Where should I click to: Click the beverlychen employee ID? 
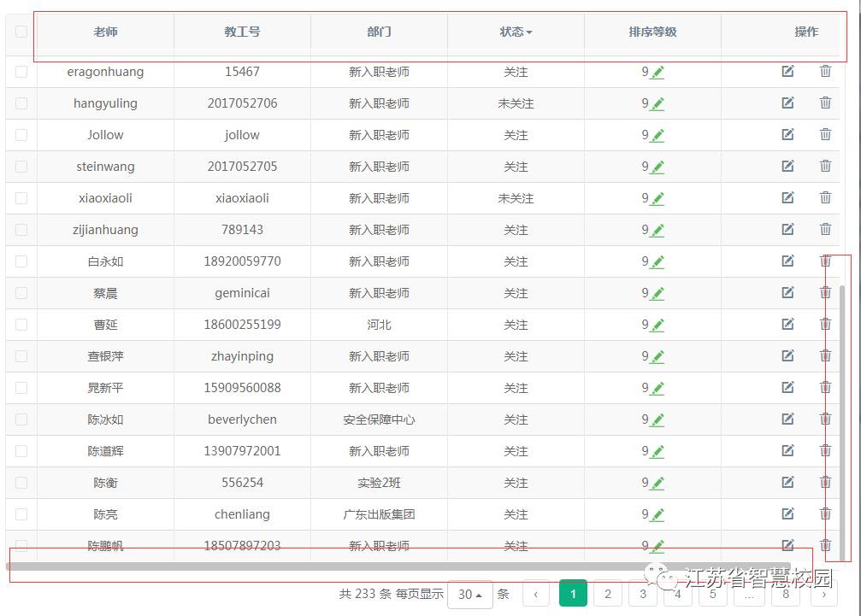[x=242, y=419]
